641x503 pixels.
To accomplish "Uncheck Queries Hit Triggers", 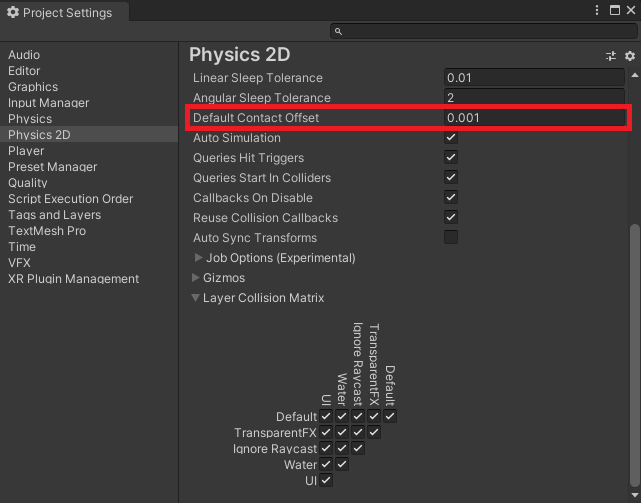I will tap(451, 158).
